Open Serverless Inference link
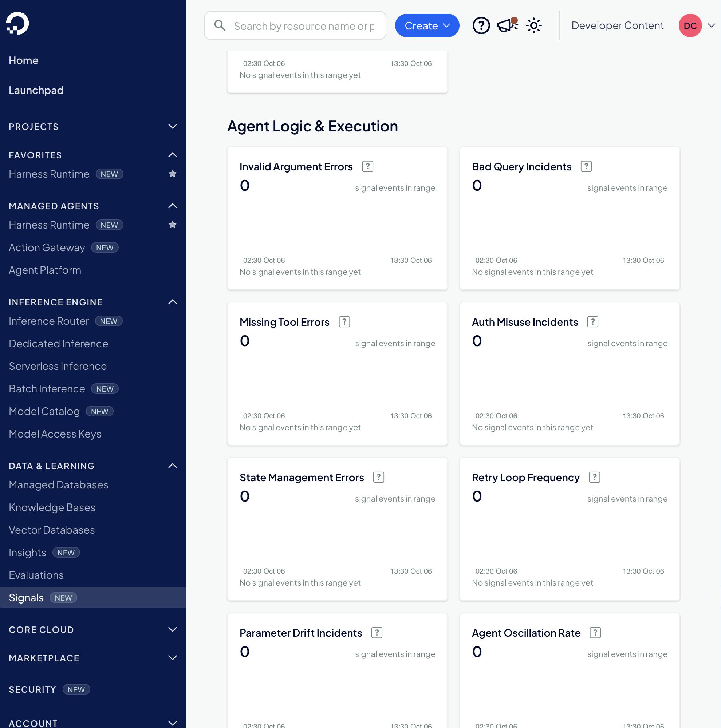This screenshot has width=721, height=728. pos(58,366)
